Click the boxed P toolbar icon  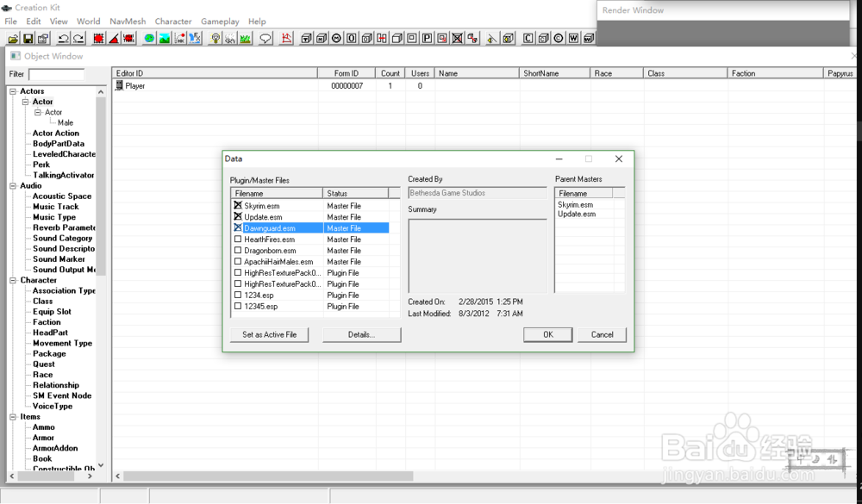point(427,39)
